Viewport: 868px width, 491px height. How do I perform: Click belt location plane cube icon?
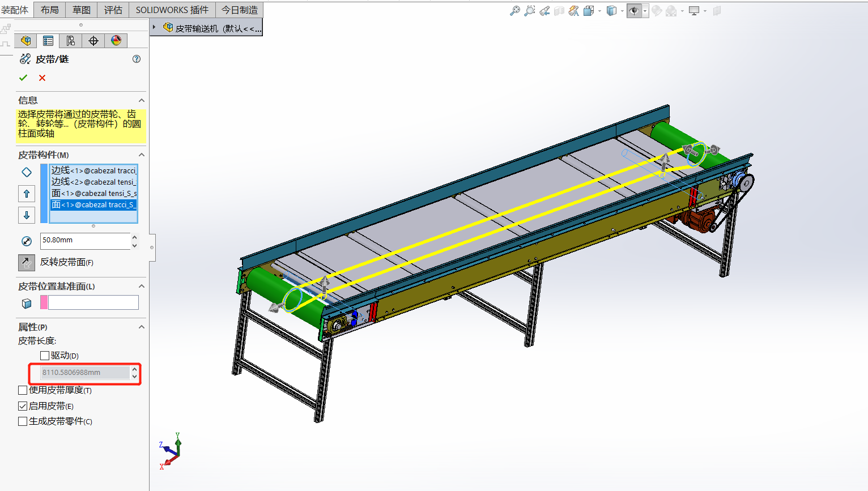[27, 304]
